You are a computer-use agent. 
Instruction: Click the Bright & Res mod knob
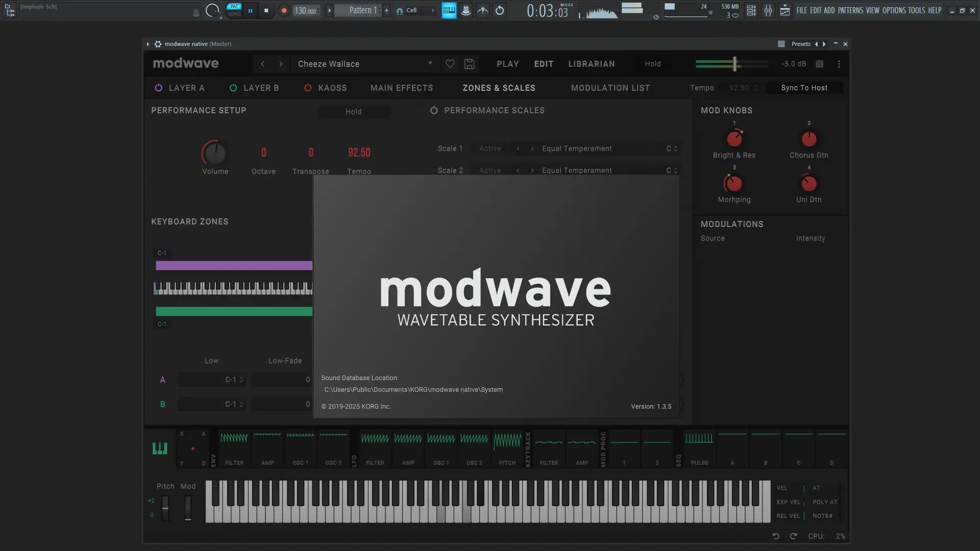[734, 139]
